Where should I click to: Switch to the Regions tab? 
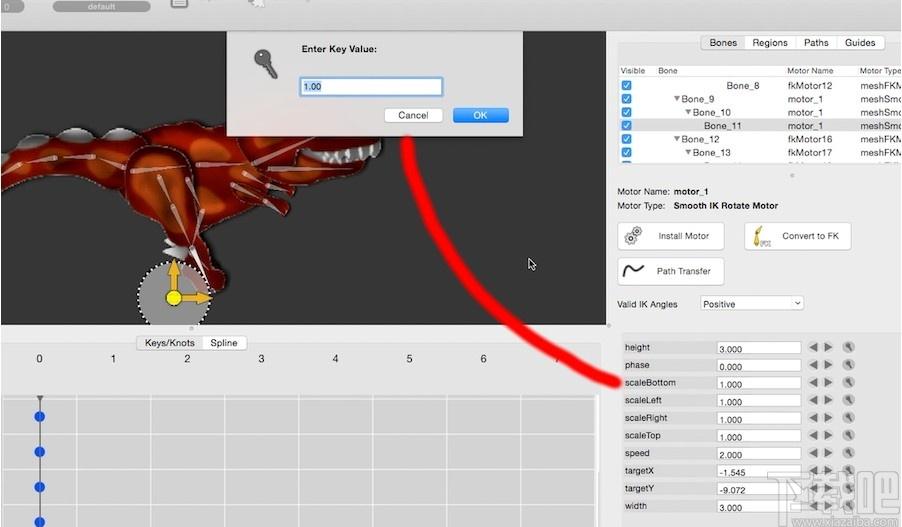(x=770, y=43)
